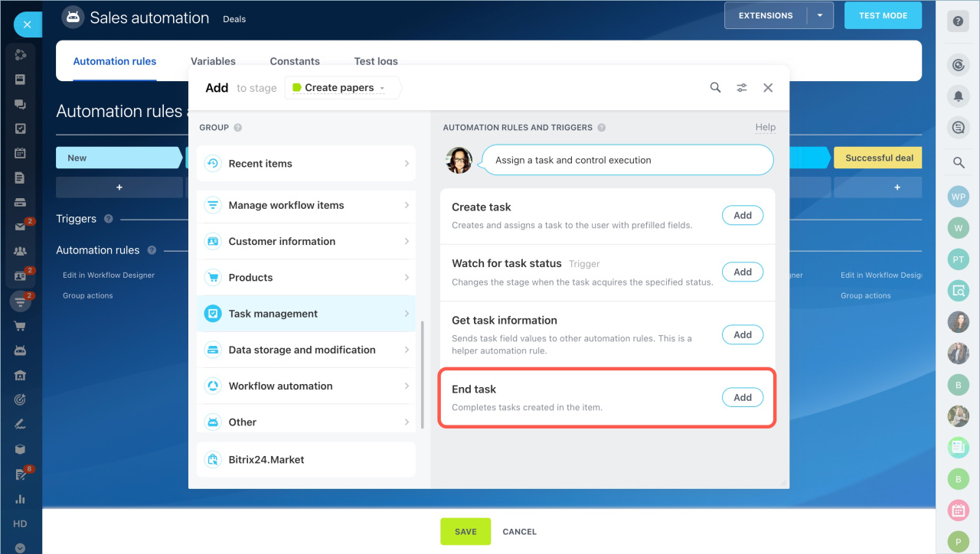The width and height of the screenshot is (980, 554).
Task: Select the Task management group
Action: [306, 314]
